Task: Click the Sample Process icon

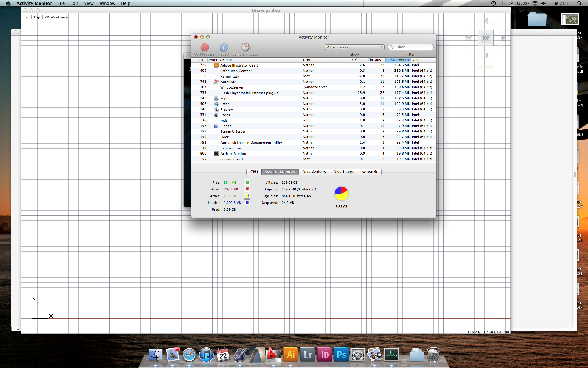Action: [x=246, y=47]
